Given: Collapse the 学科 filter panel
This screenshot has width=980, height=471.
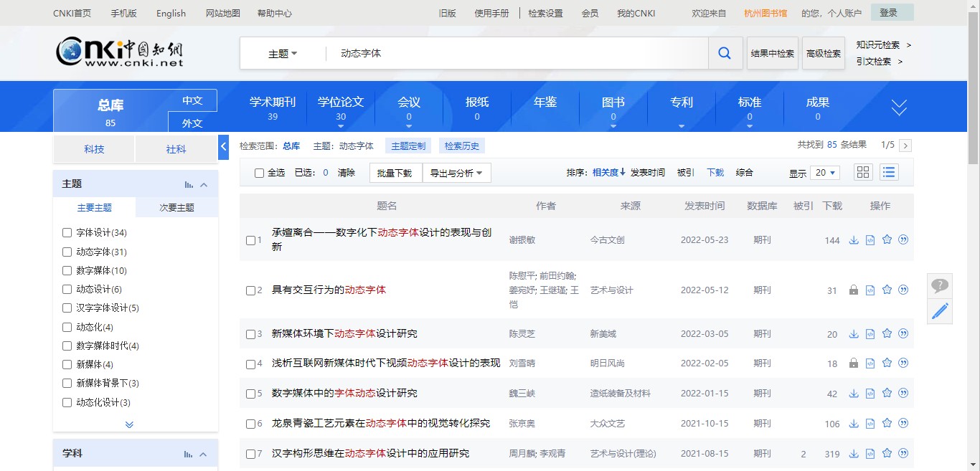Looking at the screenshot, I should [x=204, y=454].
